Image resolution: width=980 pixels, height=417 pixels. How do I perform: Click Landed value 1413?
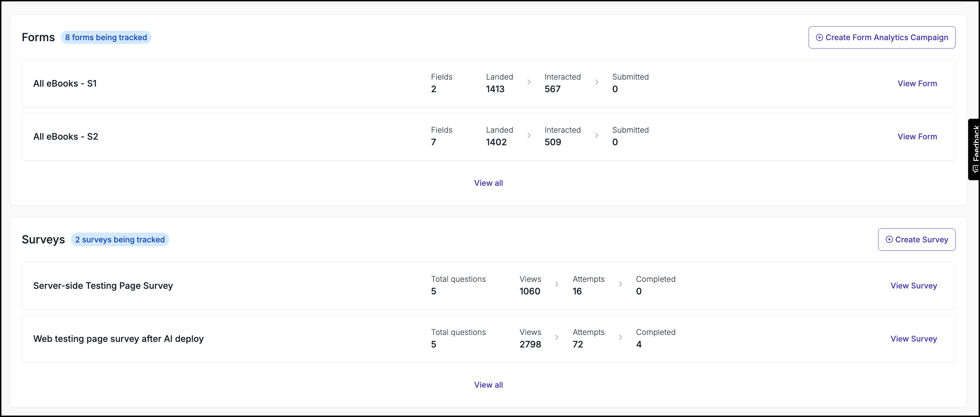(495, 89)
